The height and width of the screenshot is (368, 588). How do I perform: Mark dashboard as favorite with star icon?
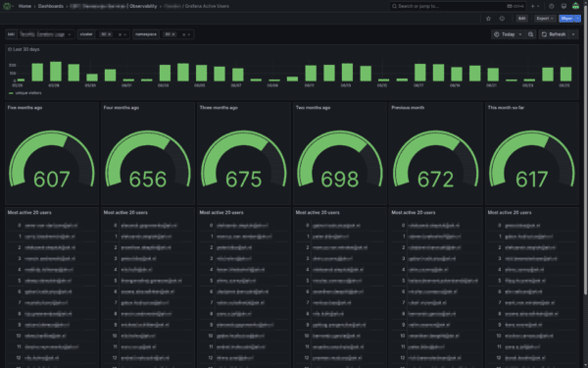(488, 19)
